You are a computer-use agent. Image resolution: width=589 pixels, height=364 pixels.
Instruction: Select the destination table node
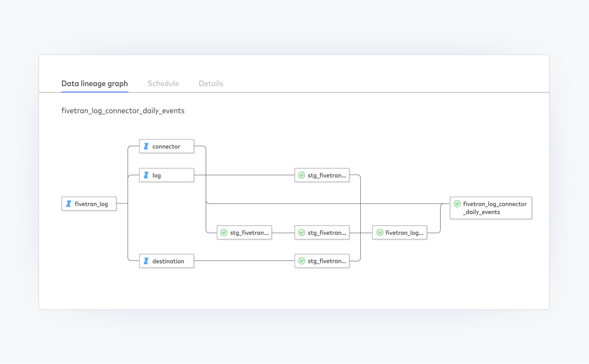coord(166,261)
